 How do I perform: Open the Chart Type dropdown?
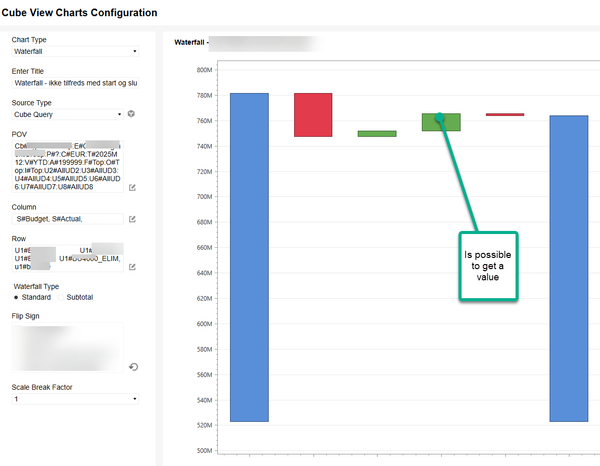pos(75,51)
